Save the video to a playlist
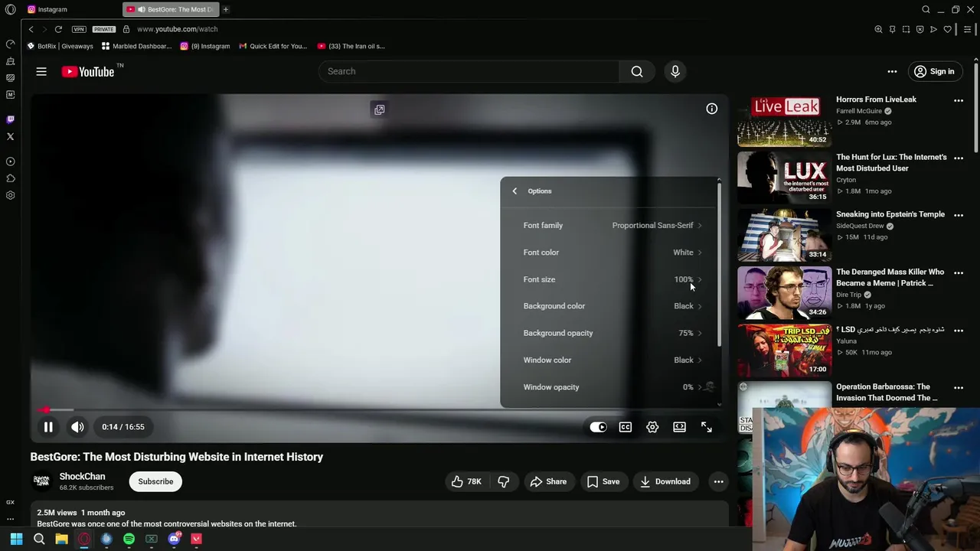 click(x=603, y=481)
